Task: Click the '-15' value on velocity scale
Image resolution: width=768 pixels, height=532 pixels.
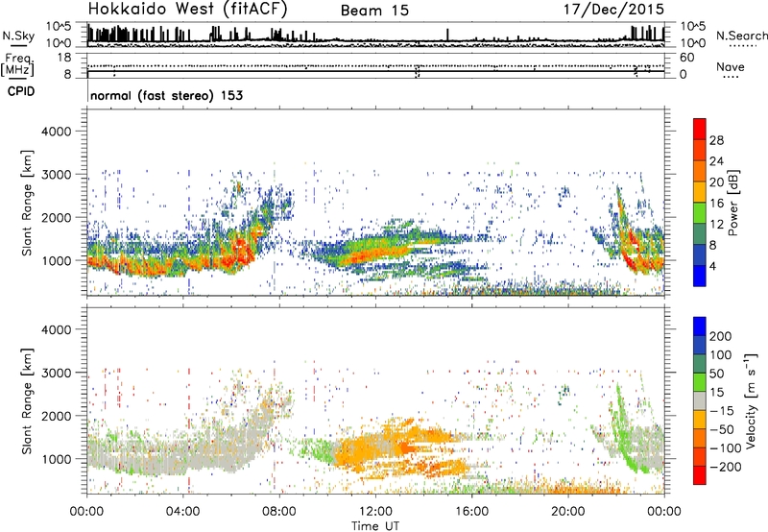Action: click(x=722, y=410)
